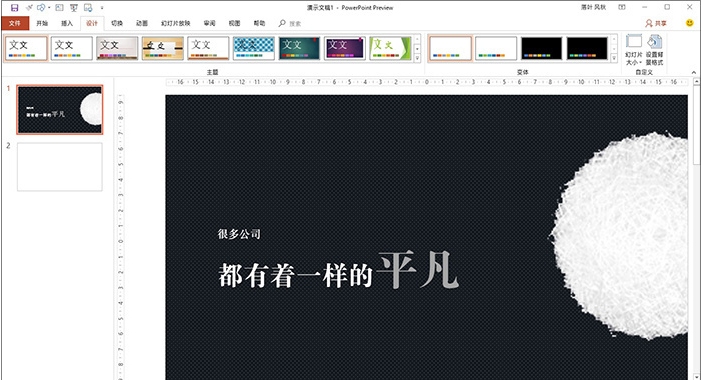
Task: Apply the gray gradient theme with wood footer
Action: pyautogui.click(x=117, y=48)
